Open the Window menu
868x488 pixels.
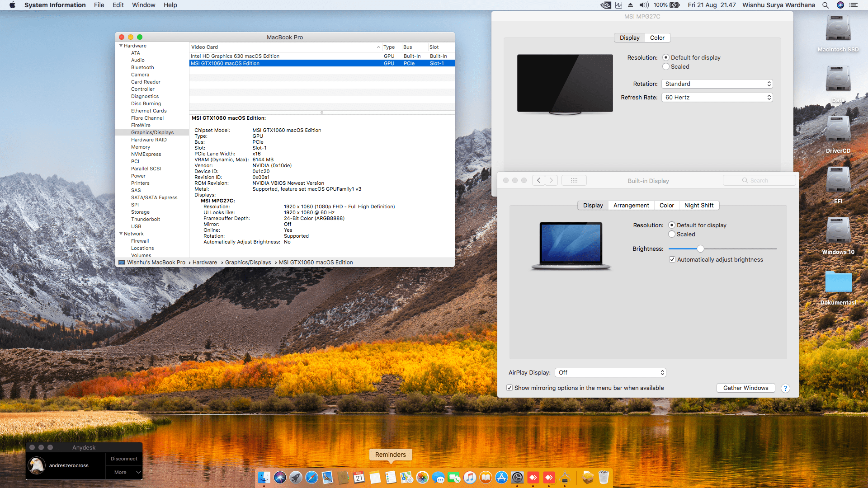[143, 5]
